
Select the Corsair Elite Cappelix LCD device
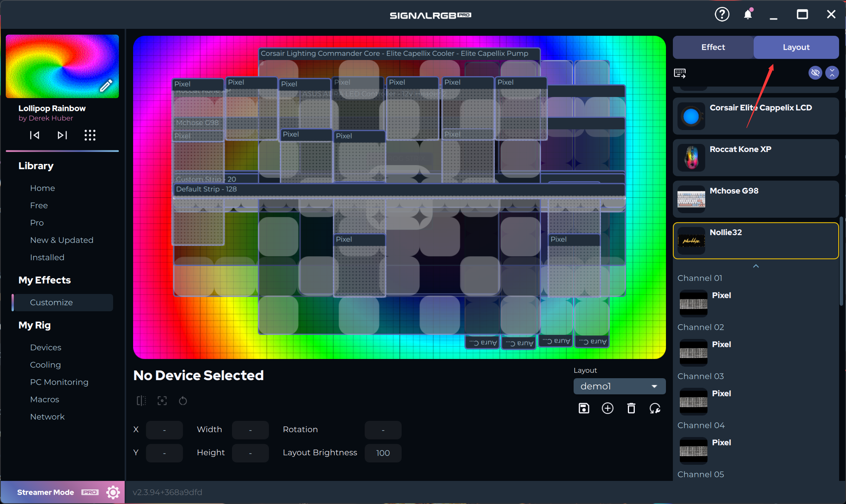[756, 116]
